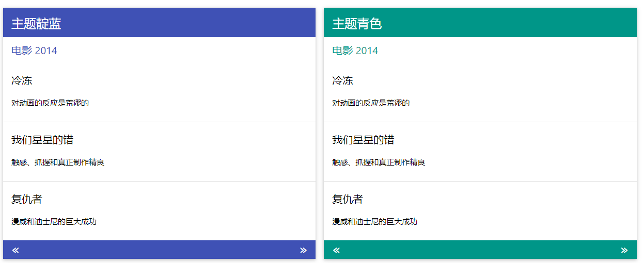This screenshot has height=263, width=644.
Task: Open 冷冻 title in teal card
Action: coord(342,81)
